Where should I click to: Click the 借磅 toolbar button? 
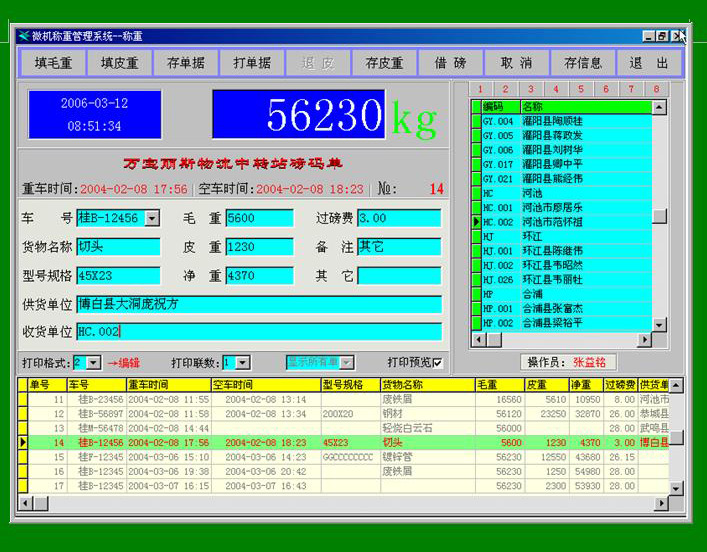pos(450,63)
